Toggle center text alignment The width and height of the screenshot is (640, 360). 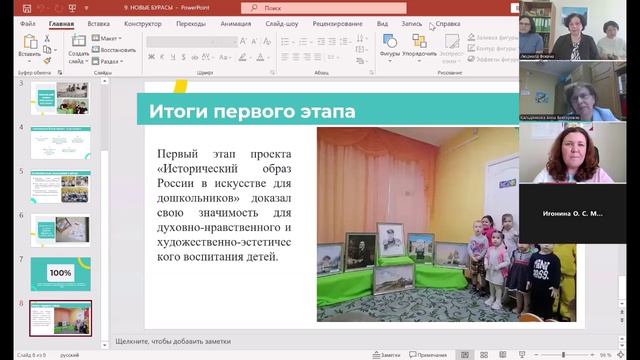(296, 57)
